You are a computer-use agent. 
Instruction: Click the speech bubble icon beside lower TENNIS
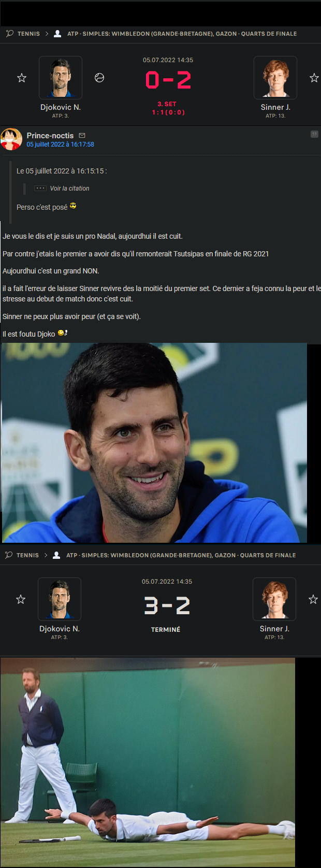(9, 555)
